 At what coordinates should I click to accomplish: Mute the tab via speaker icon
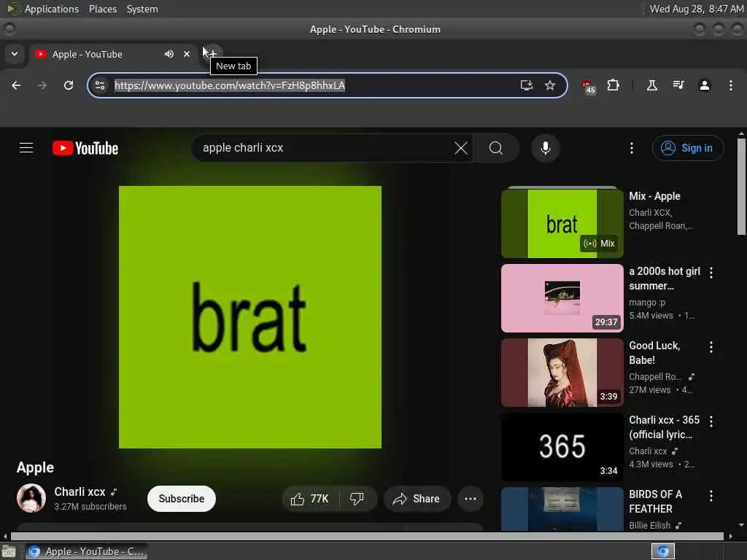169,54
